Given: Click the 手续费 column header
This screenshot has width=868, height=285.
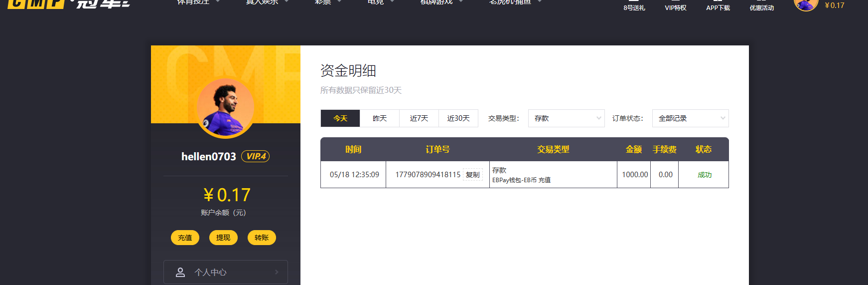Looking at the screenshot, I should 665,149.
